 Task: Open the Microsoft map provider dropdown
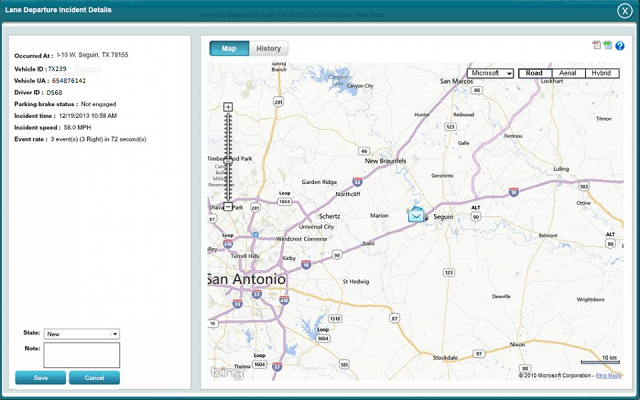click(x=490, y=73)
